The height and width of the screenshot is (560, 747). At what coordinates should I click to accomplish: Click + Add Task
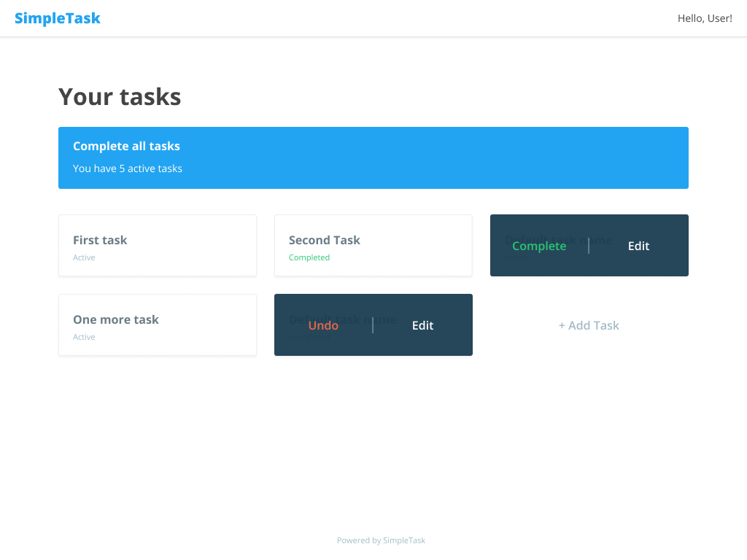[589, 325]
